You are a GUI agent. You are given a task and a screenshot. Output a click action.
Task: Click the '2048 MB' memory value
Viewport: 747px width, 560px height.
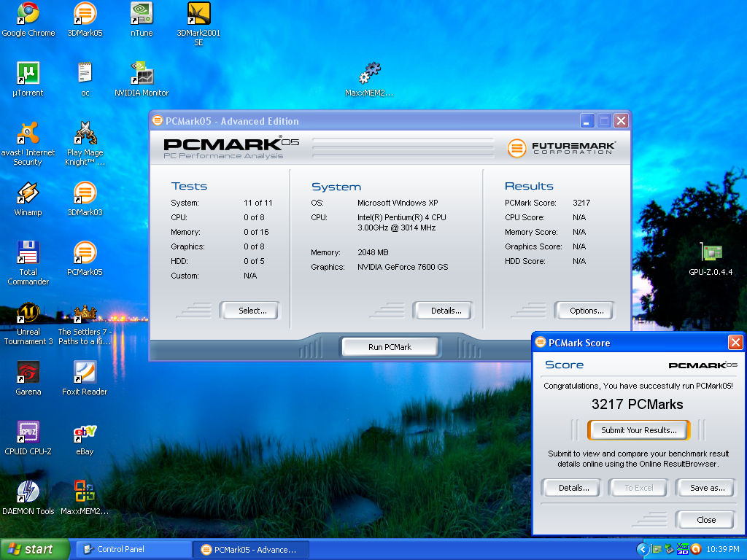(373, 252)
